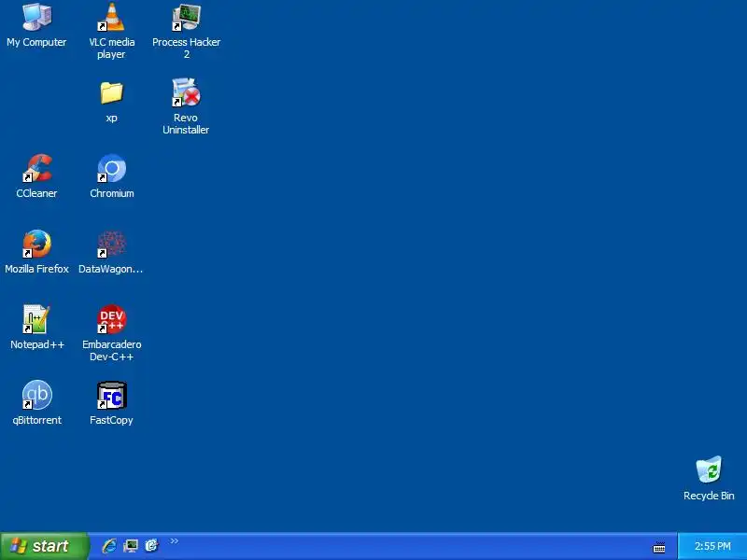The image size is (747, 560).
Task: Open the Windows start menu
Action: (x=45, y=546)
